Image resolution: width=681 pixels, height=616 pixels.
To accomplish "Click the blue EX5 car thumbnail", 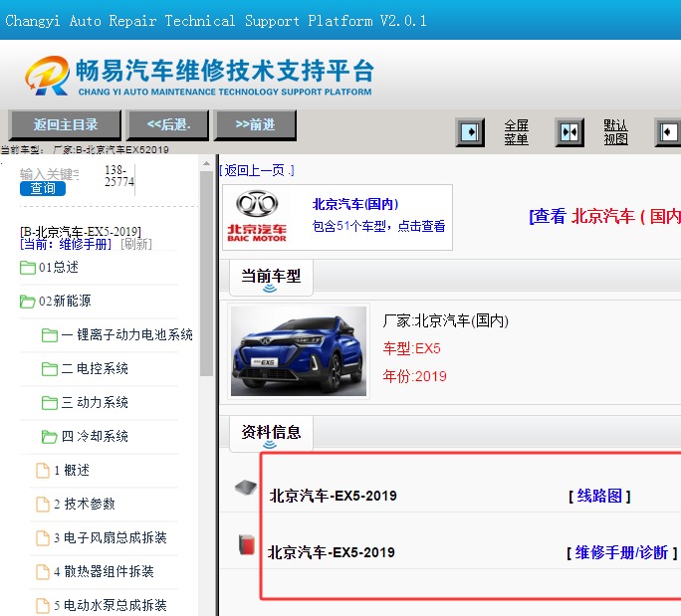I will (299, 351).
